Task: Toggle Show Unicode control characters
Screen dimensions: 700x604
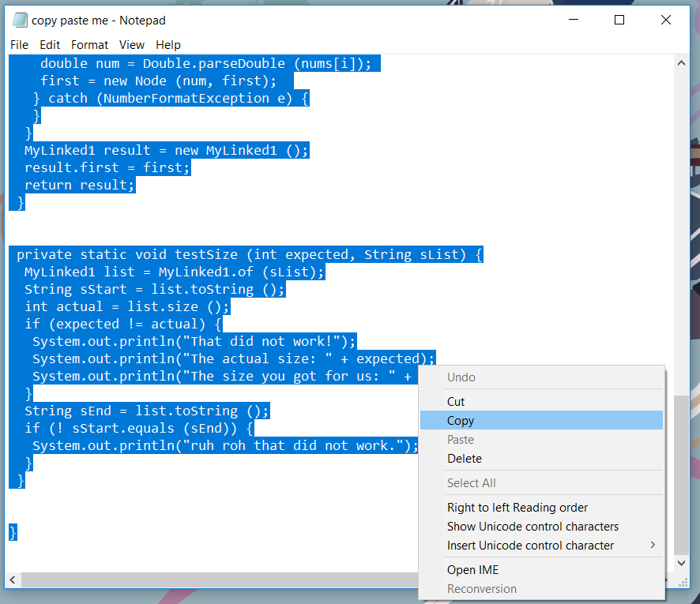Action: pos(541,527)
